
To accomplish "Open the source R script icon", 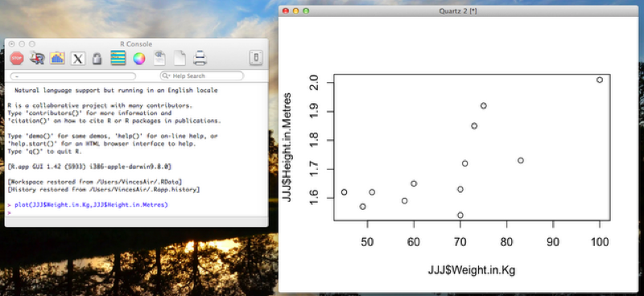I will pyautogui.click(x=37, y=58).
